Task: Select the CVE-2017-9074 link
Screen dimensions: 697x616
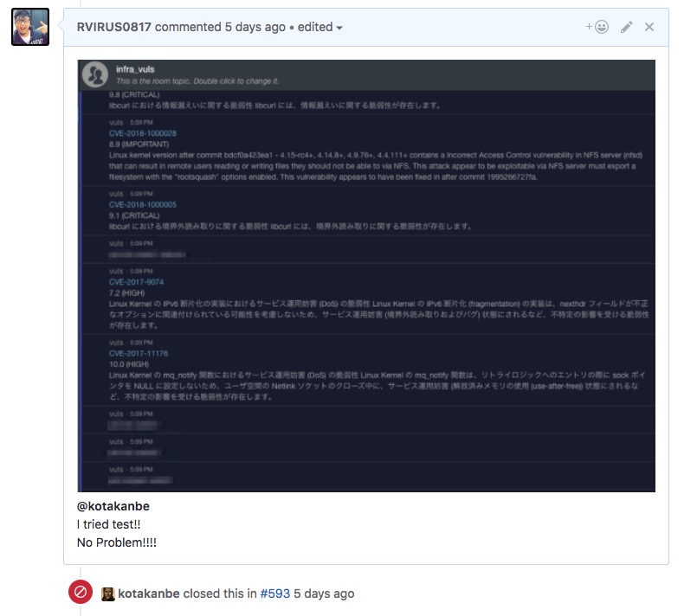Action: 136,282
